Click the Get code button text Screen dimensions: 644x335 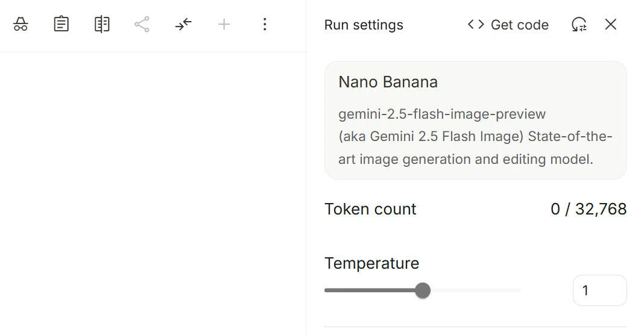point(520,25)
